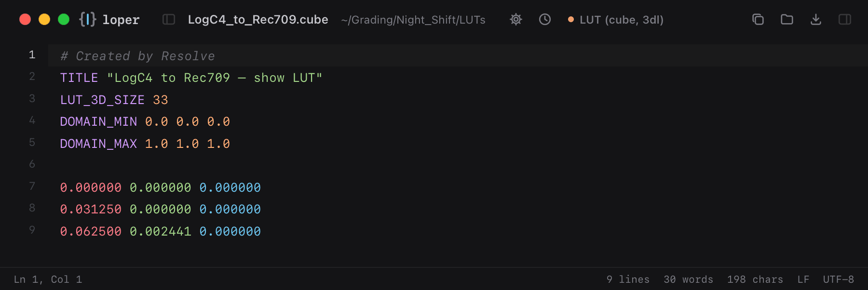Click the orange unsaved dot before LUT label
Viewport: 868px width, 290px height.
tap(571, 20)
